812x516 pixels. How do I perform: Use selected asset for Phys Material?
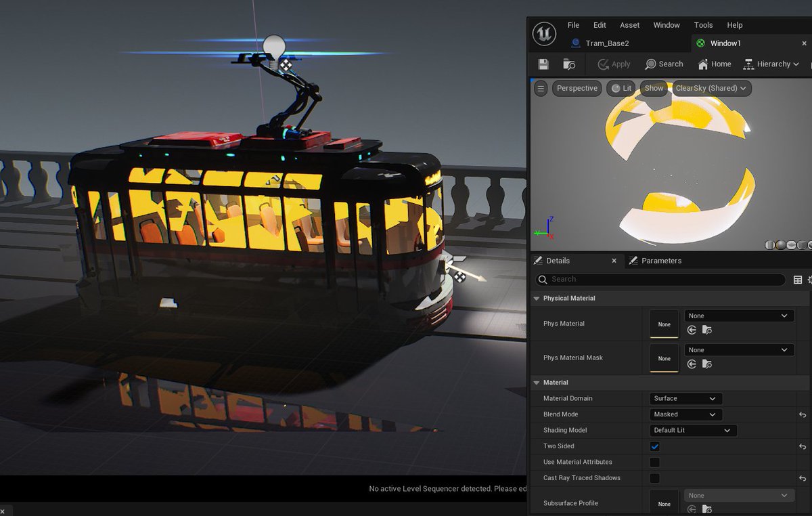692,330
